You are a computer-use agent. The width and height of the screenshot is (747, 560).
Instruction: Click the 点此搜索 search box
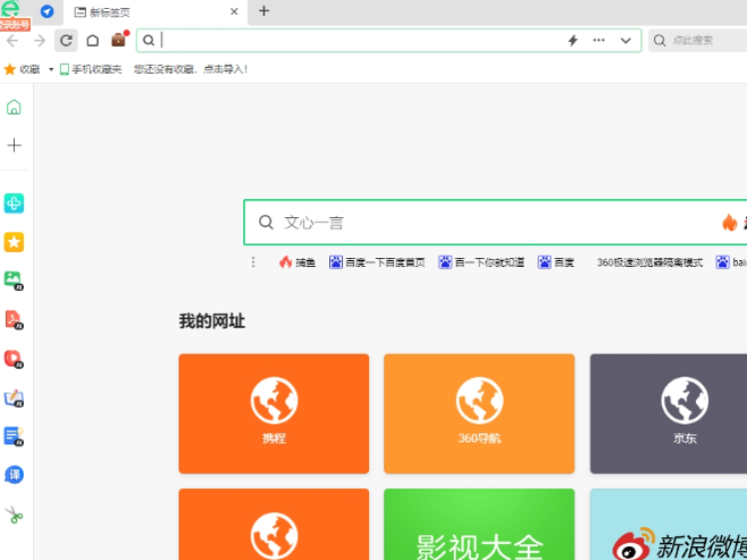(698, 41)
